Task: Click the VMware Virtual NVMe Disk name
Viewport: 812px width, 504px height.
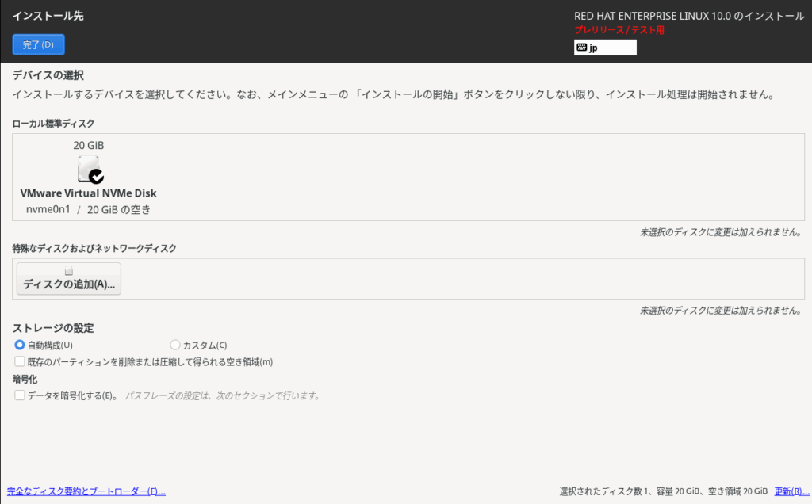Action: (x=89, y=193)
